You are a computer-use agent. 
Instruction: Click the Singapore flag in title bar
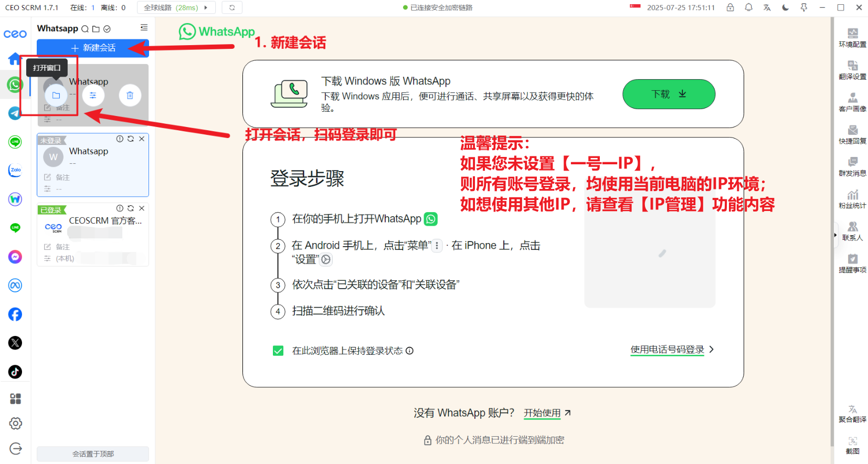tap(636, 7)
